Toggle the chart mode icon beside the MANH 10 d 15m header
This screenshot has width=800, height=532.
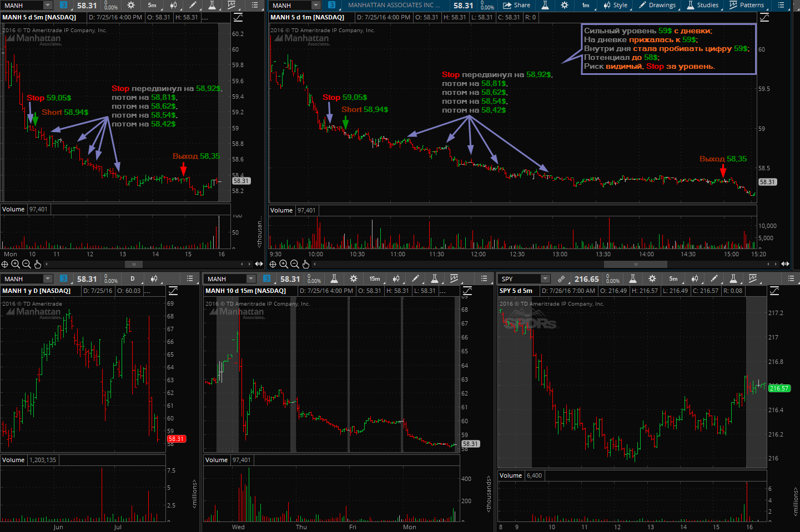(467, 291)
